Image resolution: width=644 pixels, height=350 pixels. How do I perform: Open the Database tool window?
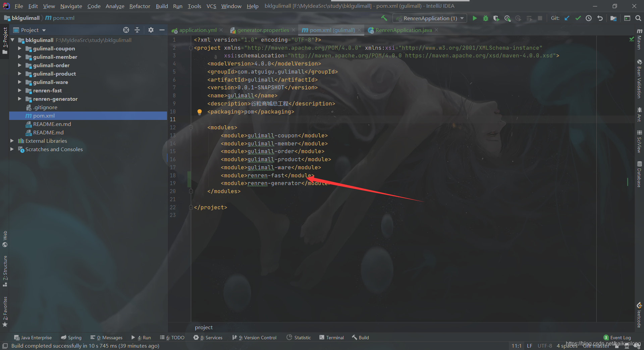tap(639, 174)
